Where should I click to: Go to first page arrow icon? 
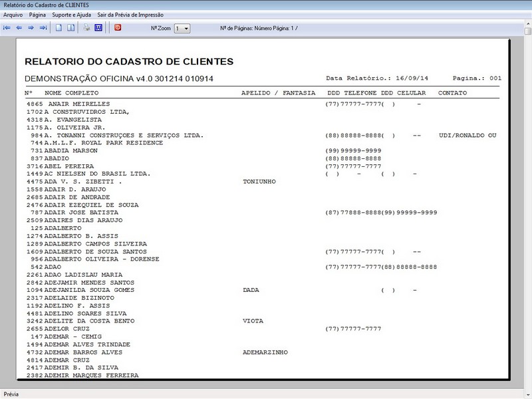tap(7, 28)
